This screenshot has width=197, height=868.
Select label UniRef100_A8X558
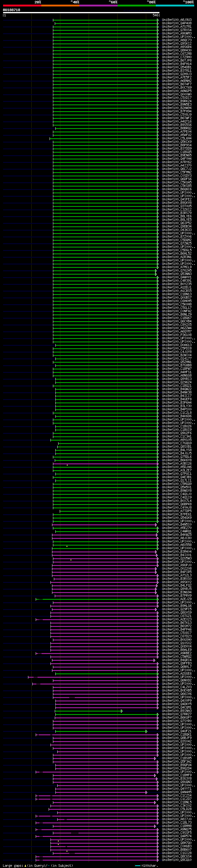[177, 544]
